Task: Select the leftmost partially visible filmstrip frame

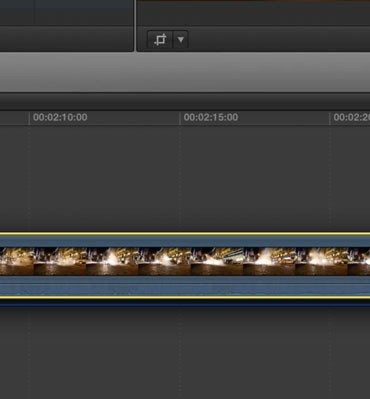Action: (17, 261)
